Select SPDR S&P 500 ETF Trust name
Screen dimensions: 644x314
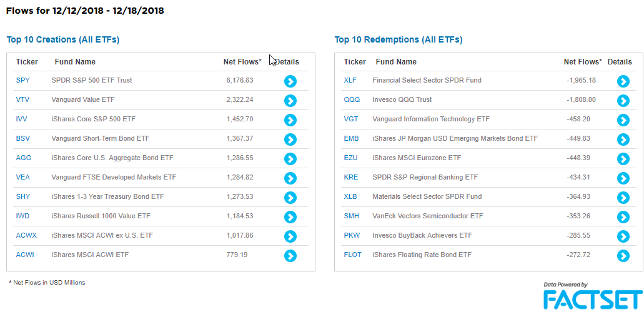(92, 80)
